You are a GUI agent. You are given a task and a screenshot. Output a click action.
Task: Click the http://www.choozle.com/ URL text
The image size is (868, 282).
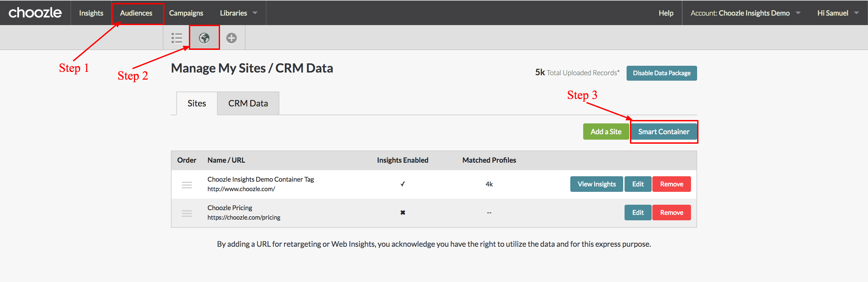(241, 189)
